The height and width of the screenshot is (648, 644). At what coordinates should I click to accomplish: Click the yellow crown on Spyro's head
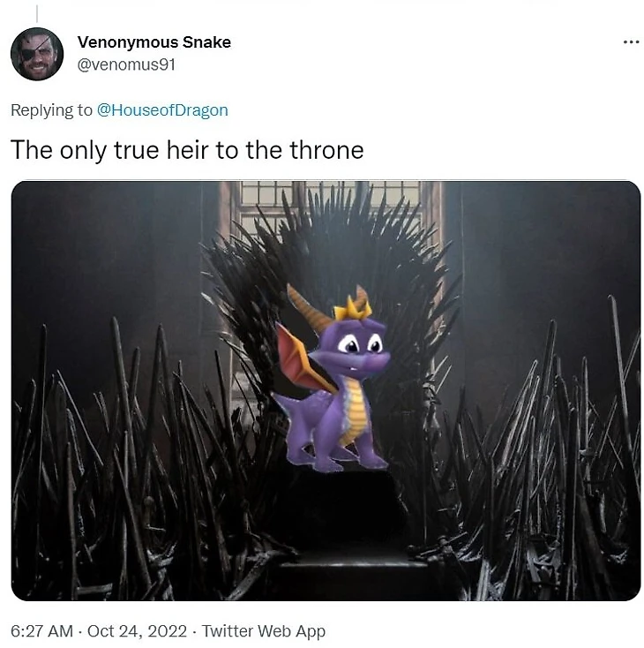[352, 309]
